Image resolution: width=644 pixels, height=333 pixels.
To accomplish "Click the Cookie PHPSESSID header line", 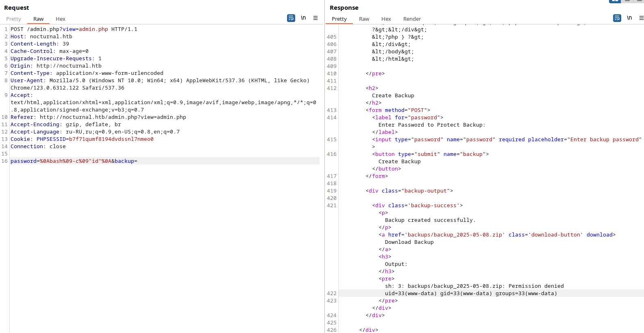I will pos(82,139).
